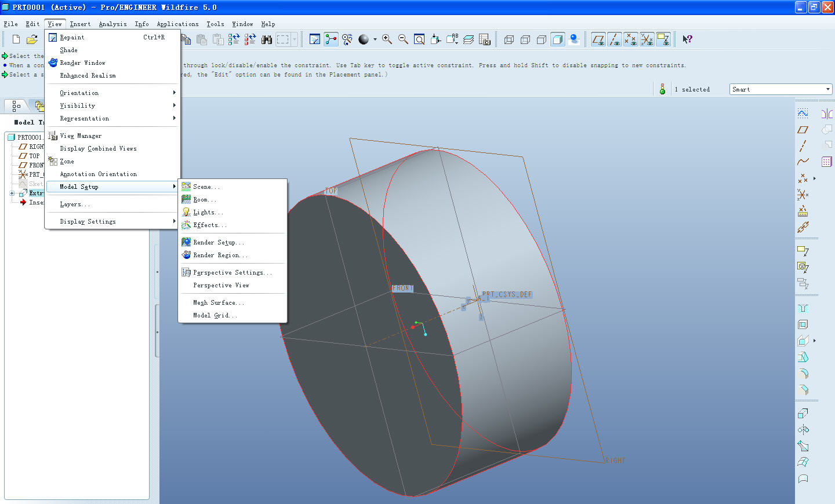Select the Datum Point tool
The height and width of the screenshot is (504, 835).
[x=803, y=178]
